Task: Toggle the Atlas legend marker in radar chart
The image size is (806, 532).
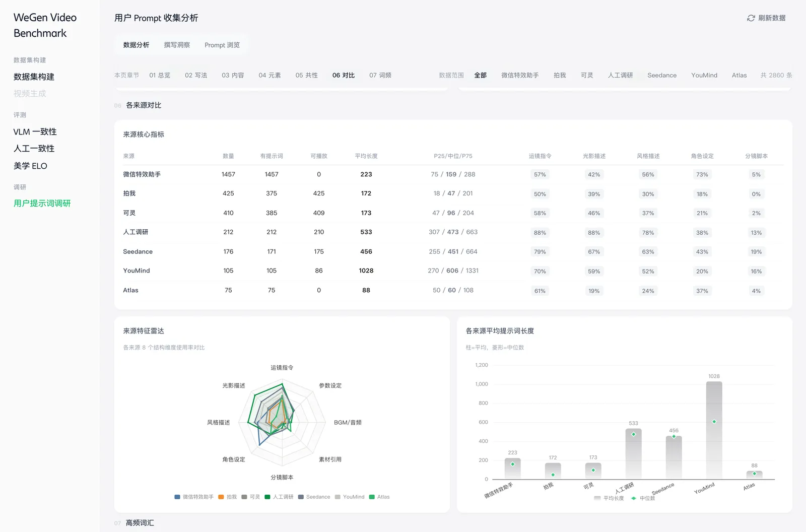Action: pos(372,497)
